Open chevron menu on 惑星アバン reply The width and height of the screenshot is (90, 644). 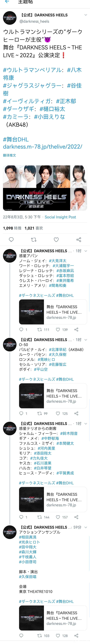[x=85, y=251]
